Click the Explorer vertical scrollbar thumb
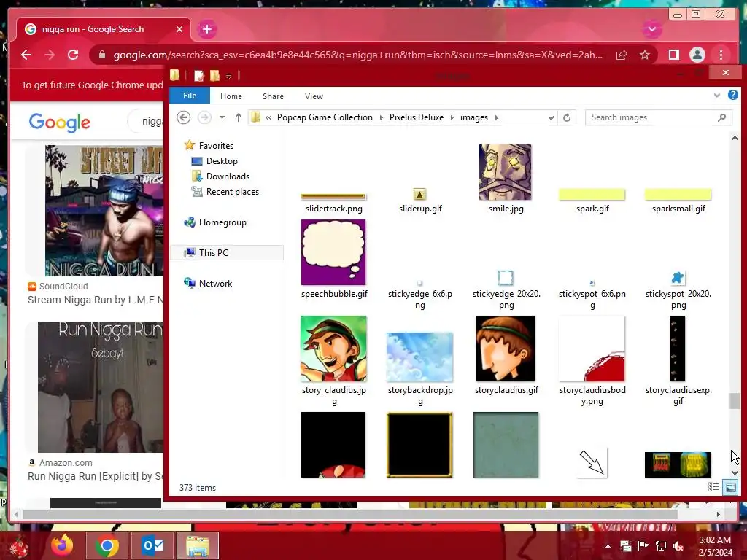This screenshot has height=560, width=747. click(x=735, y=400)
